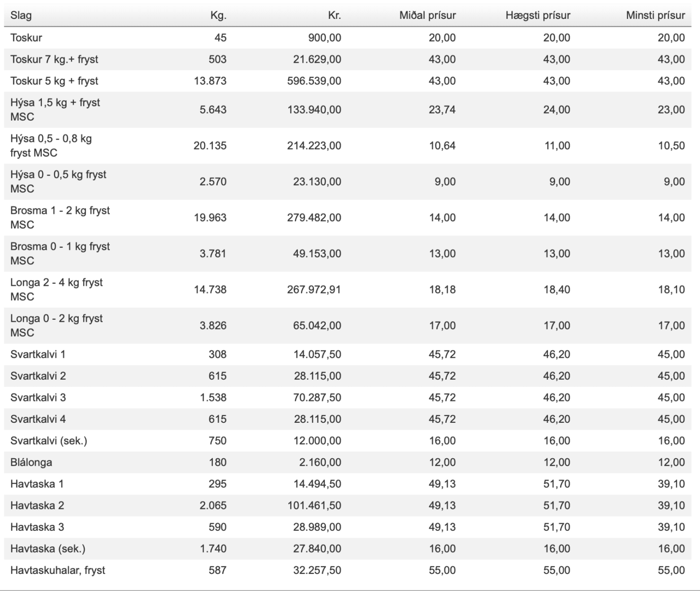Click the Miðal prísur column header

[427, 15]
